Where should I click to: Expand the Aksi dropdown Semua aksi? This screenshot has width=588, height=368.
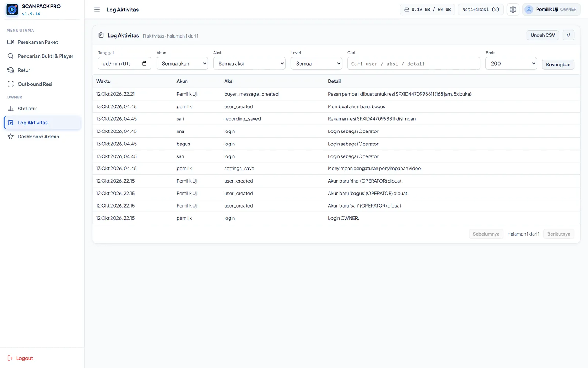[x=249, y=63]
